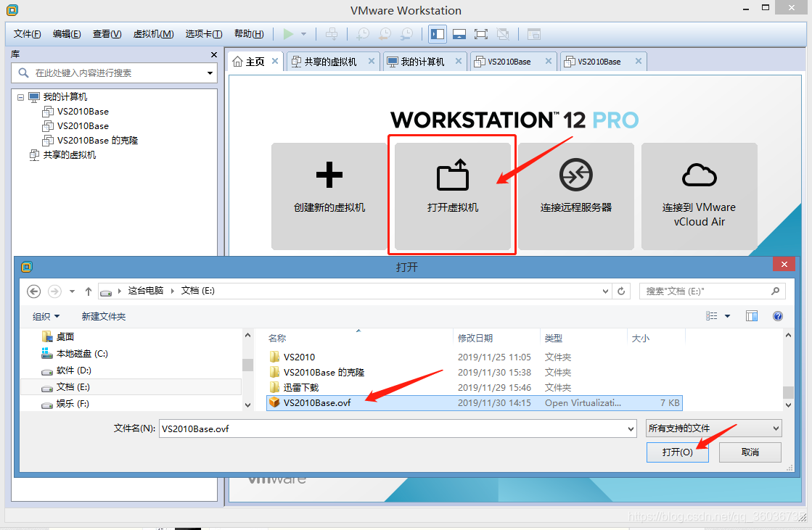Open the dropdown arrow next to Power On
Viewport: 812px width, 530px height.
click(x=304, y=34)
